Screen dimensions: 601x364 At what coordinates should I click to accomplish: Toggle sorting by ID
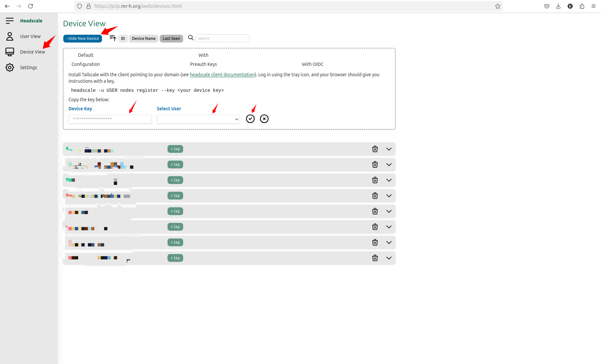[x=123, y=39]
